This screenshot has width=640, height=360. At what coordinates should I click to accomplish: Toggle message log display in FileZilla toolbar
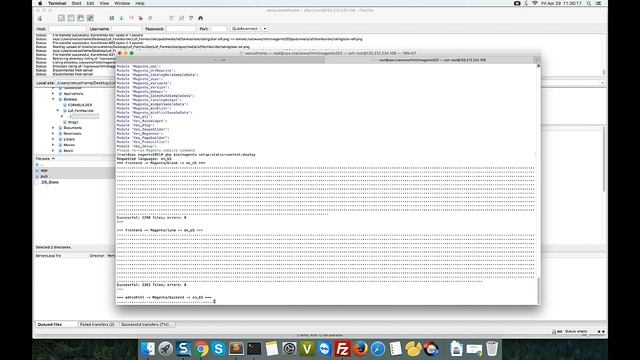click(61, 18)
